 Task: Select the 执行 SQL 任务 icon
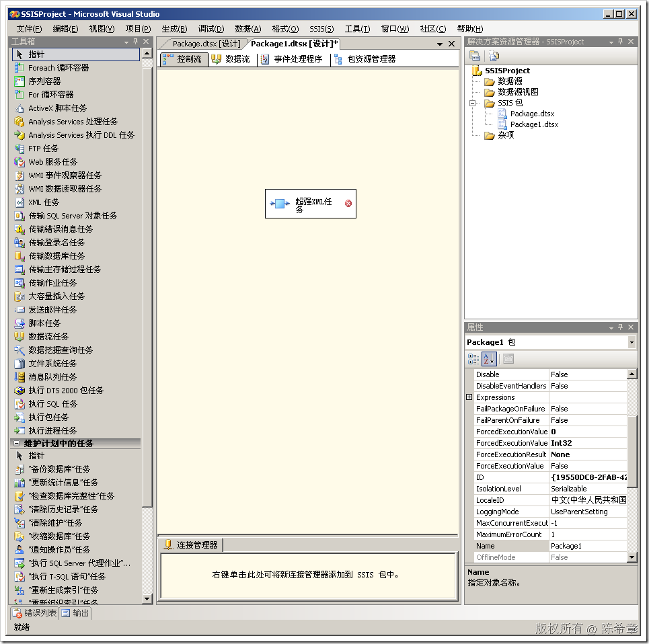point(19,404)
